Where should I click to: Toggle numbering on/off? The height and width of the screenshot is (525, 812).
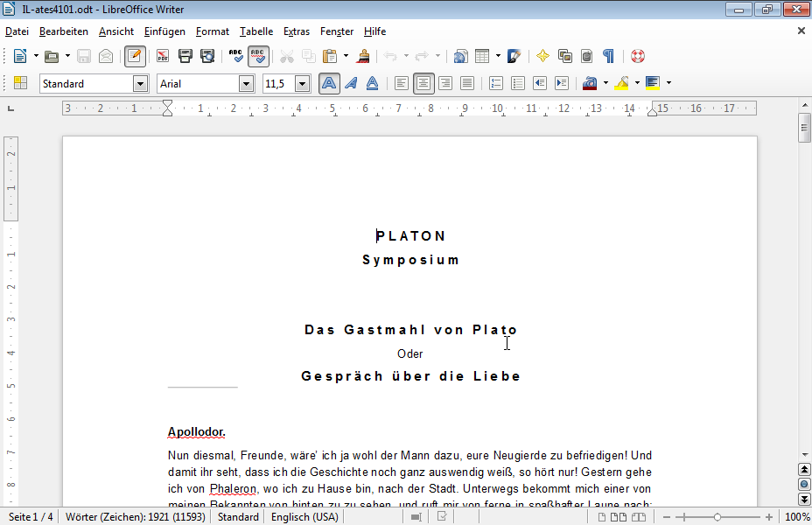pos(496,83)
